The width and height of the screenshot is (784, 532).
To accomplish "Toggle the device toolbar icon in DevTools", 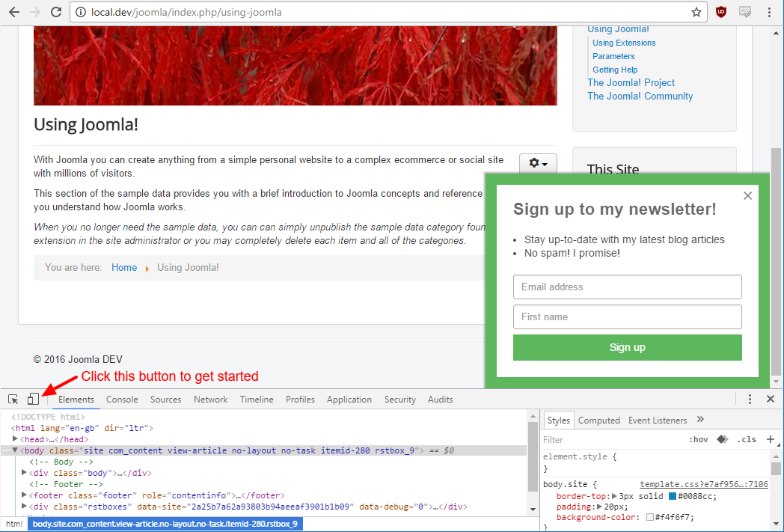I will [x=33, y=400].
